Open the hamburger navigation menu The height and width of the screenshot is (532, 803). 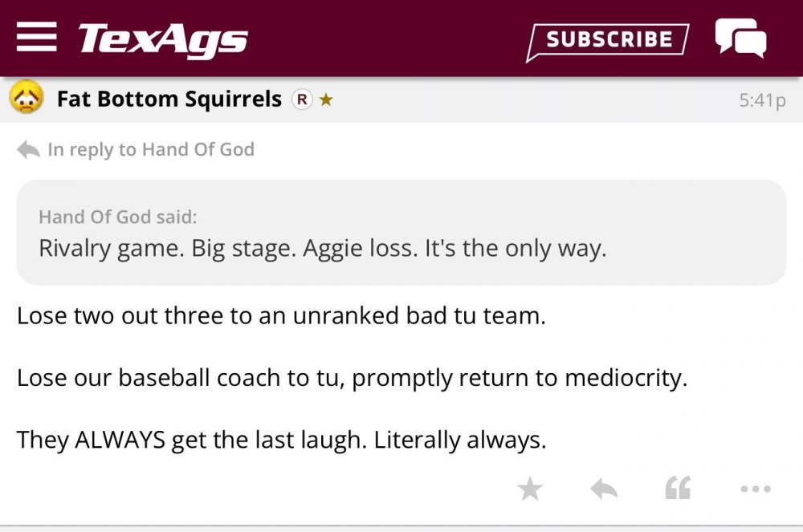pyautogui.click(x=36, y=37)
